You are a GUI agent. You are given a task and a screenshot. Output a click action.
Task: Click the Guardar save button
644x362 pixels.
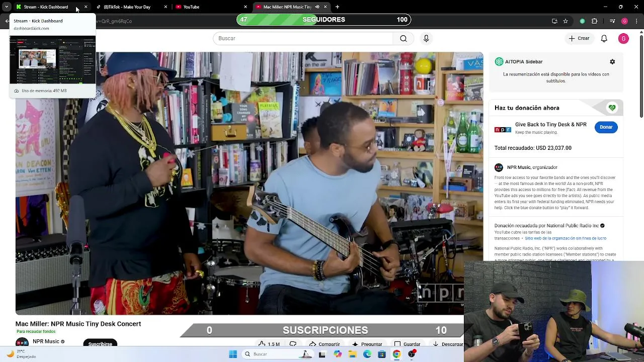coord(408,344)
